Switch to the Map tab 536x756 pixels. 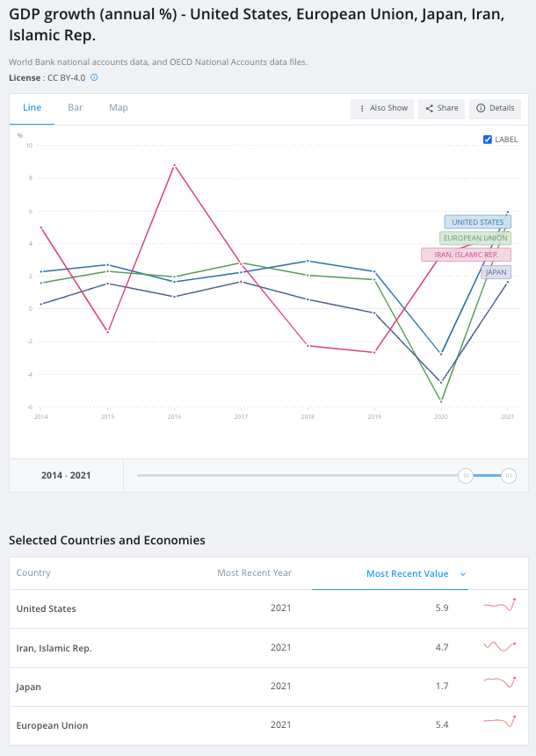tap(119, 107)
